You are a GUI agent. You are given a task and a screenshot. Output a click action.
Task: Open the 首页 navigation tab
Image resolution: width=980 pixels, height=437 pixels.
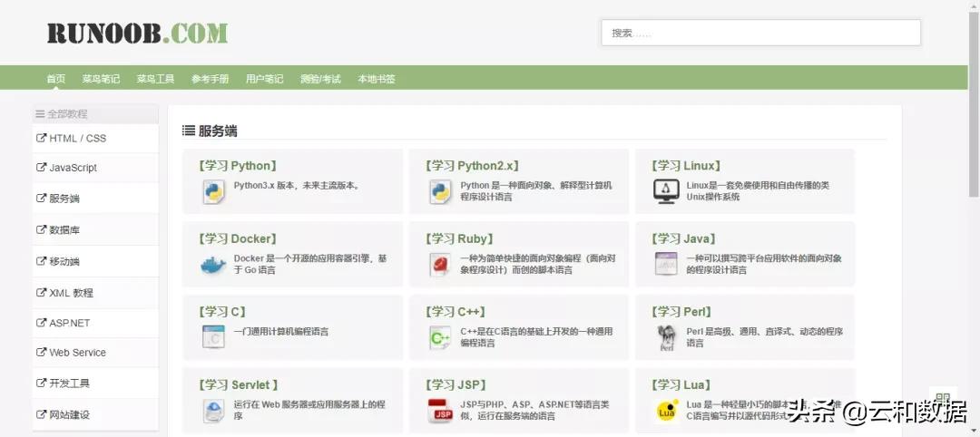tap(55, 79)
